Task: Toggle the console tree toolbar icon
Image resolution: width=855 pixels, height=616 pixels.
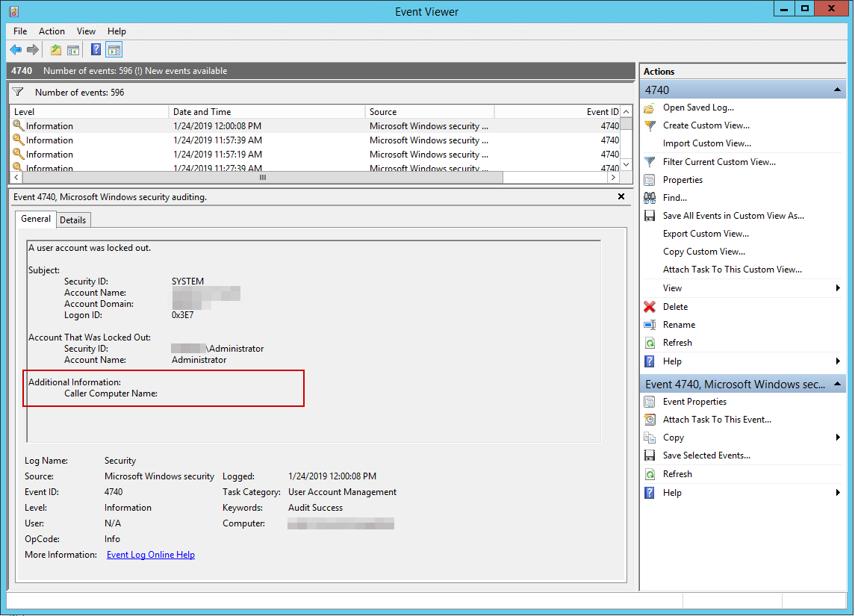Action: coord(72,49)
